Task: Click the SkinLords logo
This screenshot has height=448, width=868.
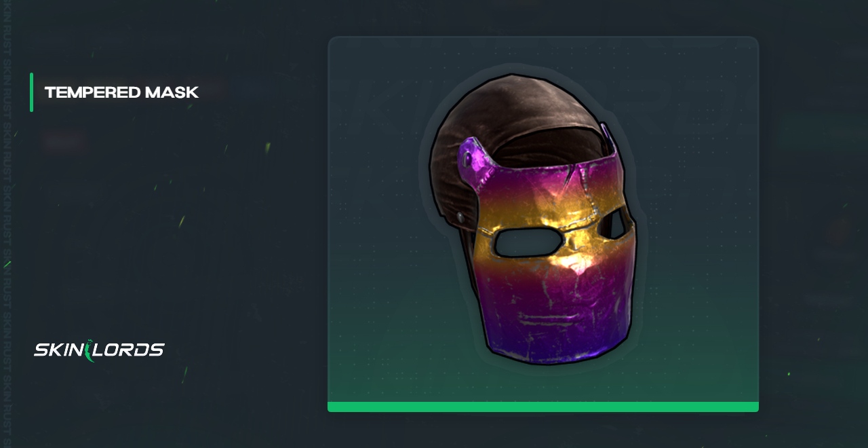Action: (x=99, y=350)
